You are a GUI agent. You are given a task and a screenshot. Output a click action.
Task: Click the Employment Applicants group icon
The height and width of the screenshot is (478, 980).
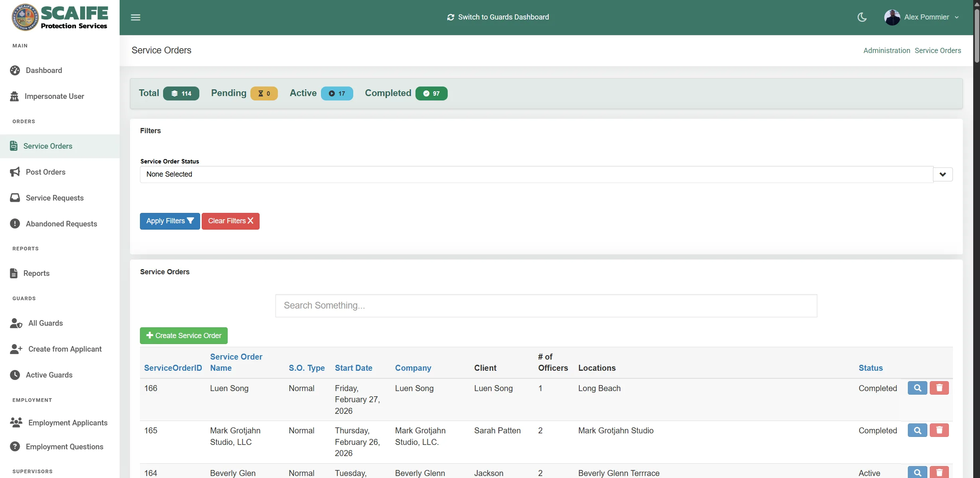point(16,423)
